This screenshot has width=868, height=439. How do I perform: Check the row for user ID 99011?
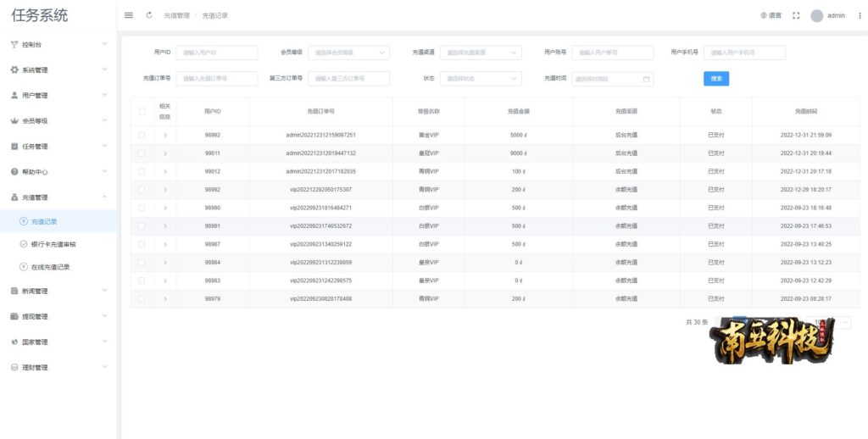(142, 153)
